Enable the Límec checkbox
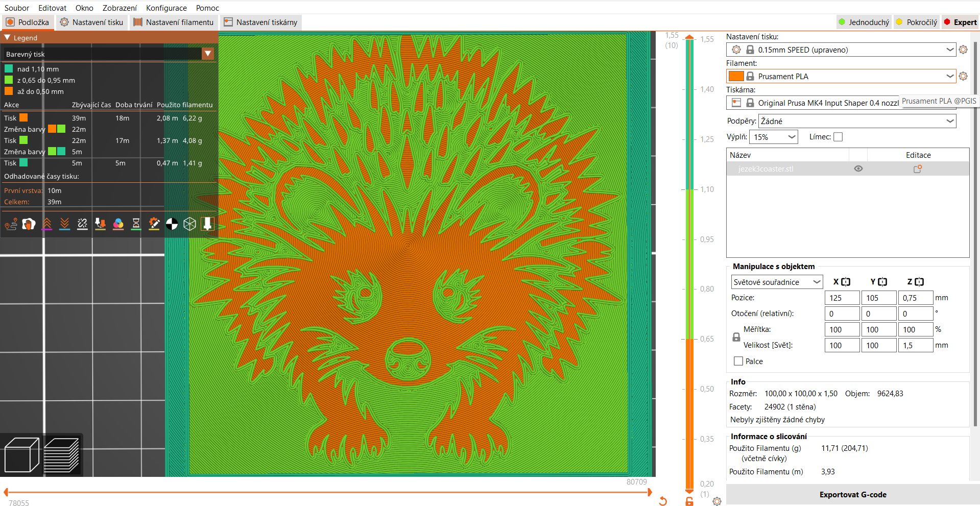Image resolution: width=980 pixels, height=506 pixels. (838, 137)
